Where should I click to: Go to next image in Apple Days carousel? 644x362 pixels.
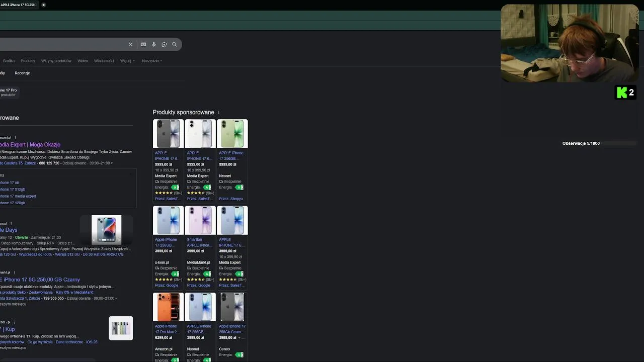coord(118,240)
